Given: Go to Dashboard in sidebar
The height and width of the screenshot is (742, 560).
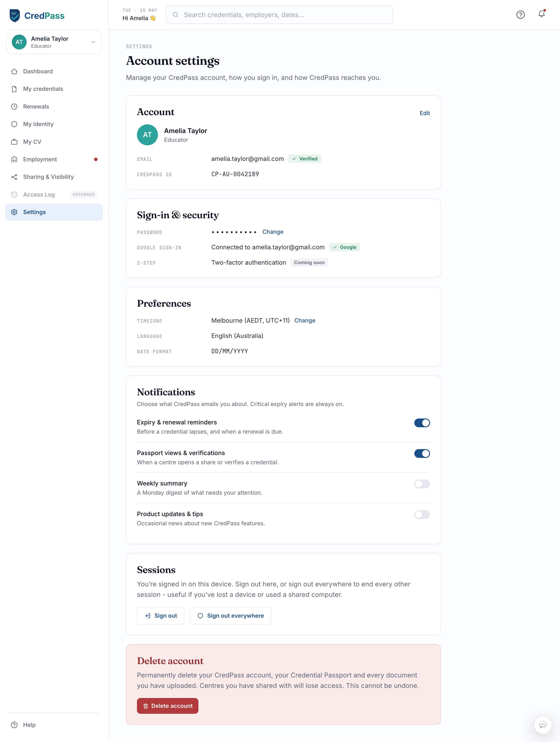Looking at the screenshot, I should tap(54, 71).
